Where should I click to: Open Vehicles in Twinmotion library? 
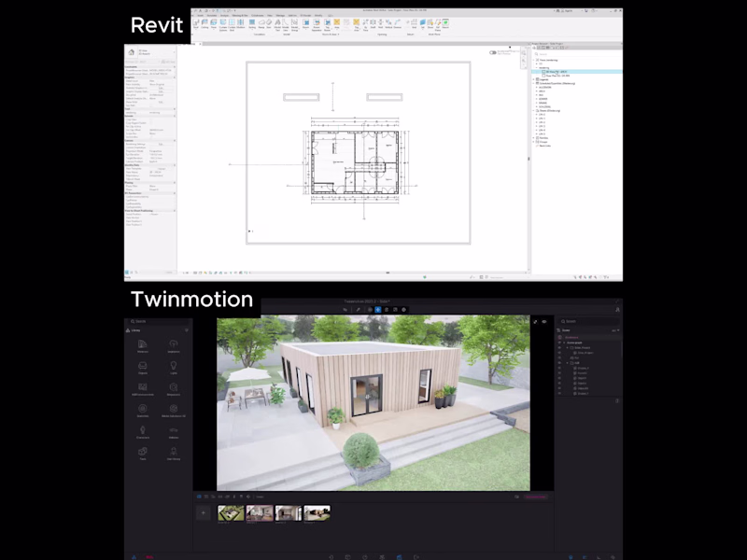tap(174, 432)
